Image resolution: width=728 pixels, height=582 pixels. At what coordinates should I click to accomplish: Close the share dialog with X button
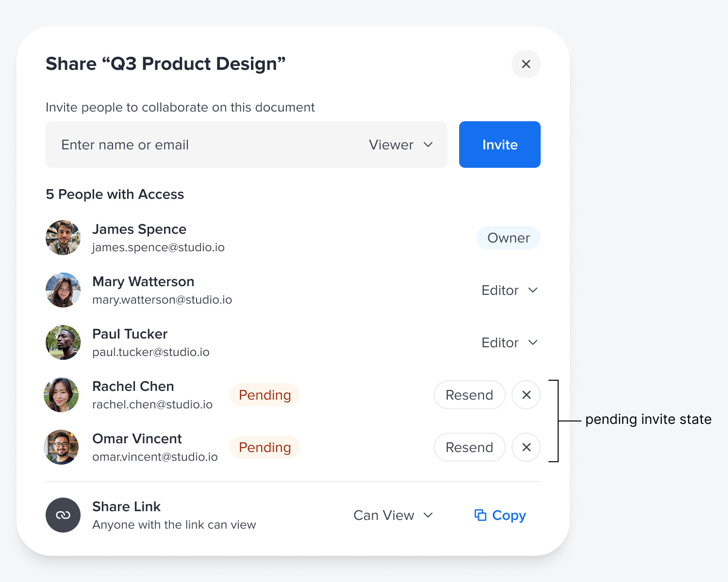coord(526,64)
